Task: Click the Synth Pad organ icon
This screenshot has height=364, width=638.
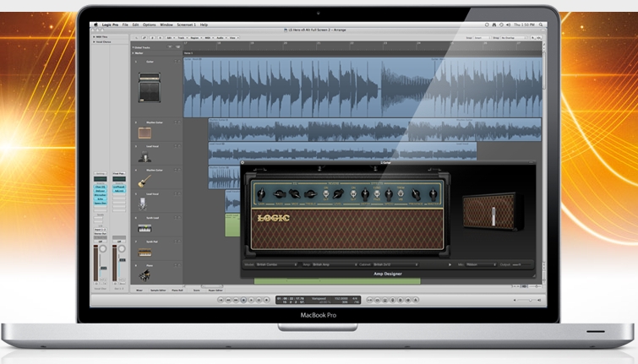Action: click(145, 253)
